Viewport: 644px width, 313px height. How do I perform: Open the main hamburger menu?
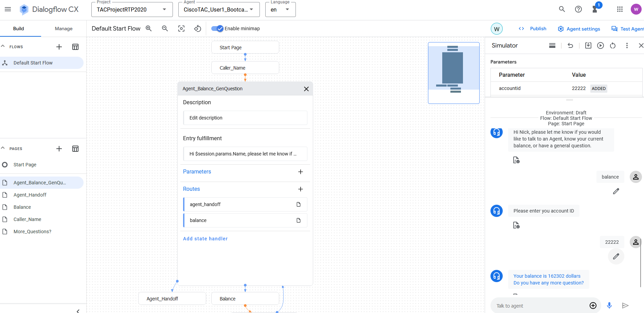pyautogui.click(x=8, y=9)
